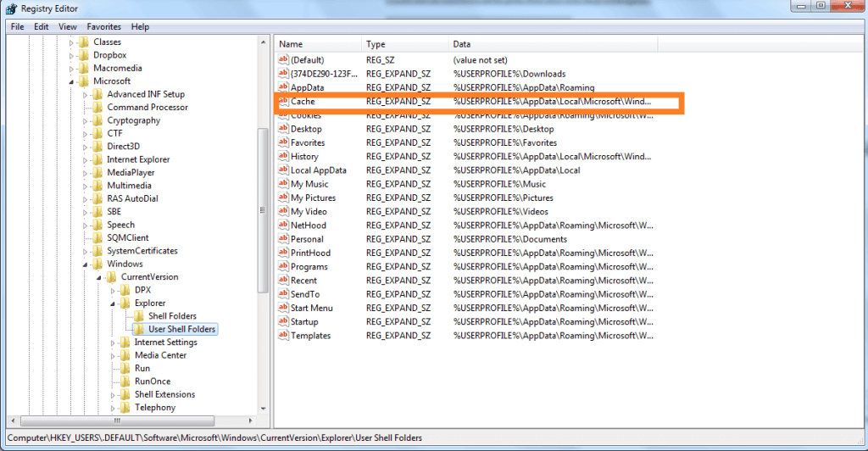
Task: Click the Shell Folders folder icon
Action: coord(138,316)
